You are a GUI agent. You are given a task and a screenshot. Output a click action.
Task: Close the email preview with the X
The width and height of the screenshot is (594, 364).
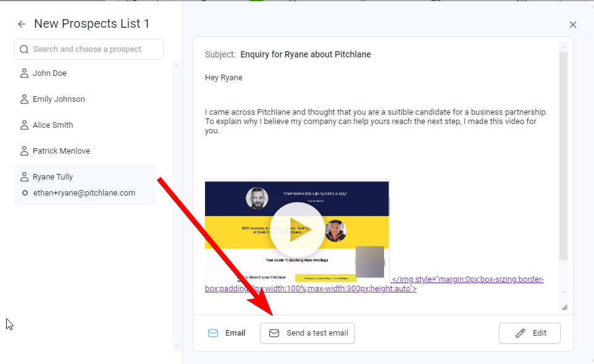tap(573, 25)
